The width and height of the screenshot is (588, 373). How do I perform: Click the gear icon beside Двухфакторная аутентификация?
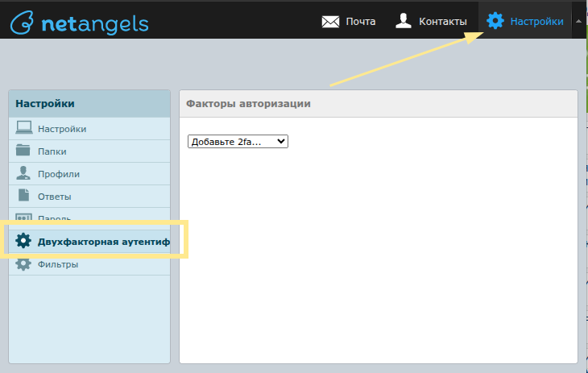pyautogui.click(x=23, y=241)
